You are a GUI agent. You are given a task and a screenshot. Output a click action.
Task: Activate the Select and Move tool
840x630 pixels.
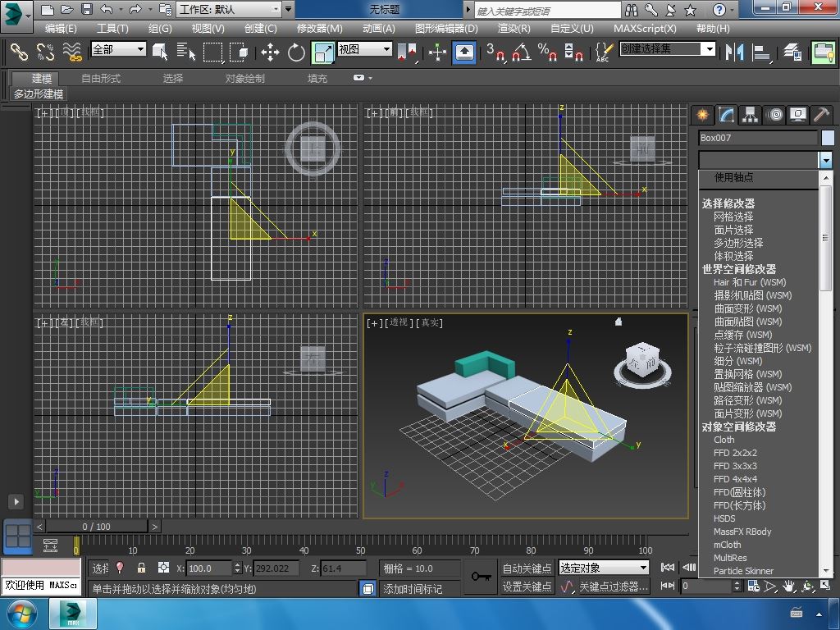coord(270,52)
